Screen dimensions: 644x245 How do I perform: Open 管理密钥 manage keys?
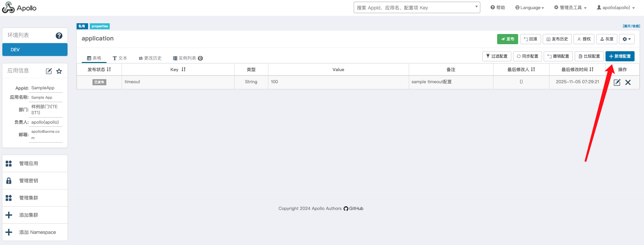pos(35,181)
